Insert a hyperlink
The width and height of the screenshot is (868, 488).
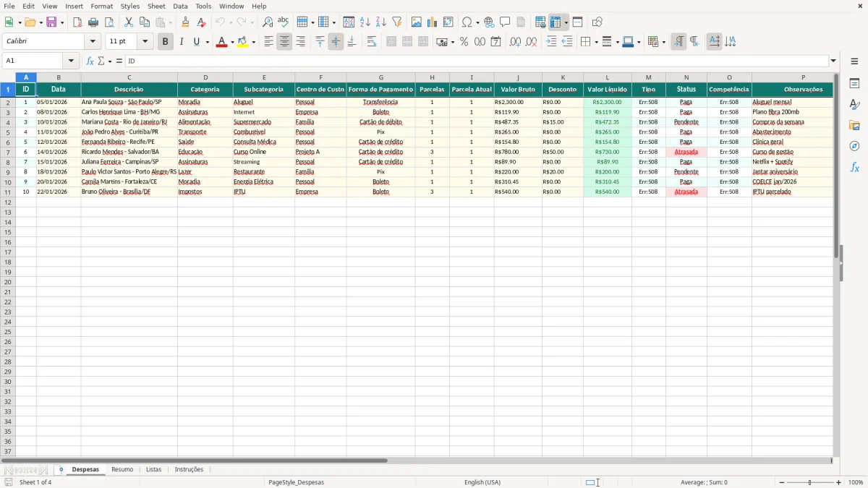pyautogui.click(x=489, y=22)
